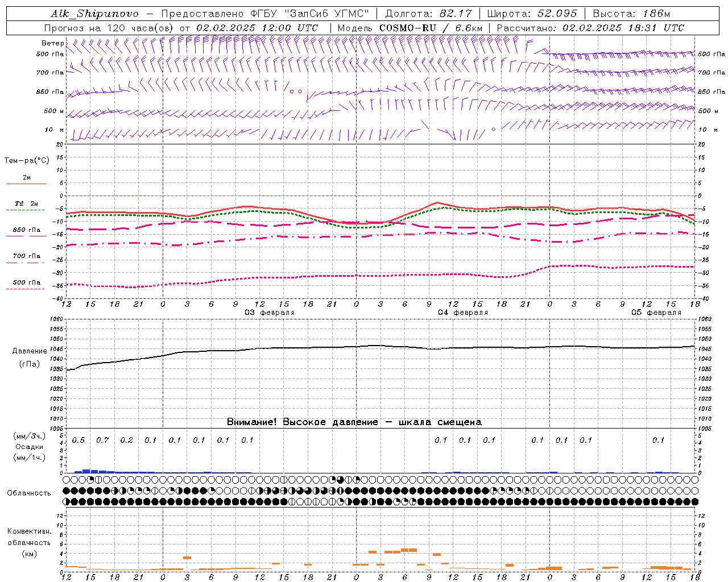Click the 04 февраля date label
The image size is (728, 582).
pos(463,313)
